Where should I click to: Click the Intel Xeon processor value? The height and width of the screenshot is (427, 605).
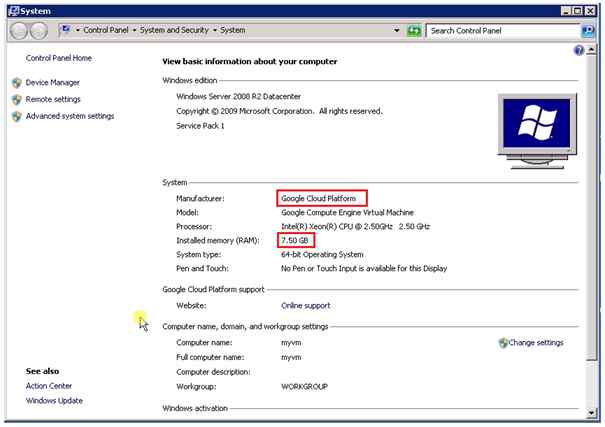pyautogui.click(x=355, y=226)
